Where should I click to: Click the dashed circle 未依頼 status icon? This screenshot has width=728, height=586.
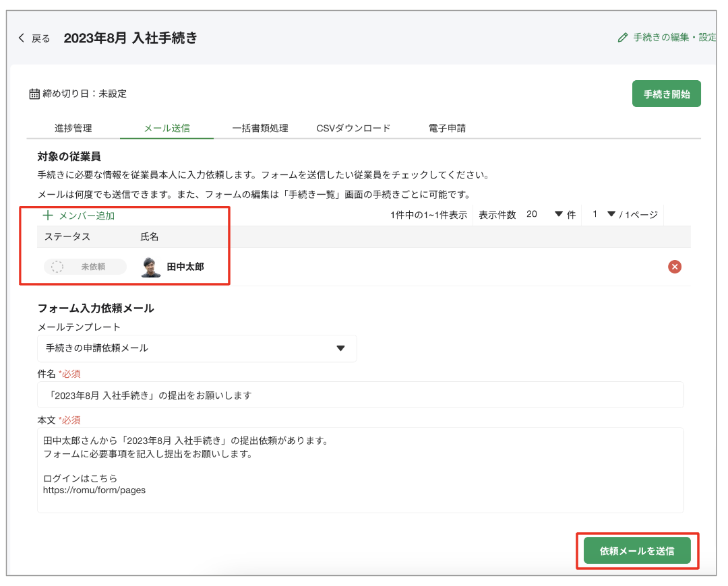(x=58, y=267)
